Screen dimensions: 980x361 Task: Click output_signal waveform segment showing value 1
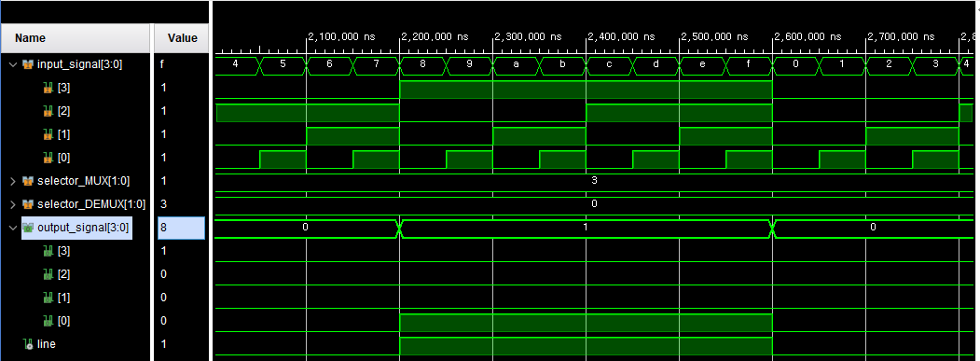click(x=586, y=228)
